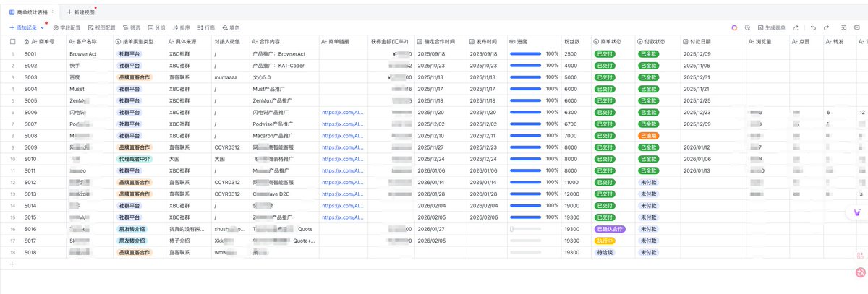
Task: Open the x.com link in row S012
Action: coord(341,182)
